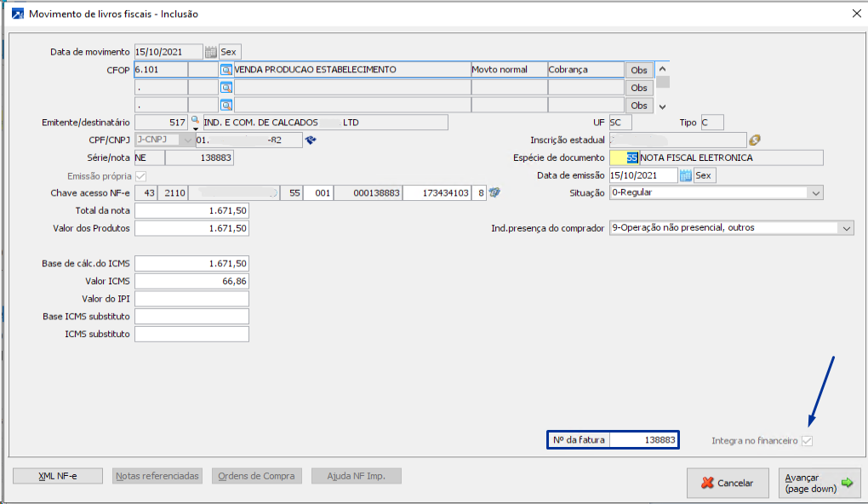Open the Ind.presença do comprador dropdown
The width and height of the screenshot is (868, 504).
pyautogui.click(x=846, y=228)
